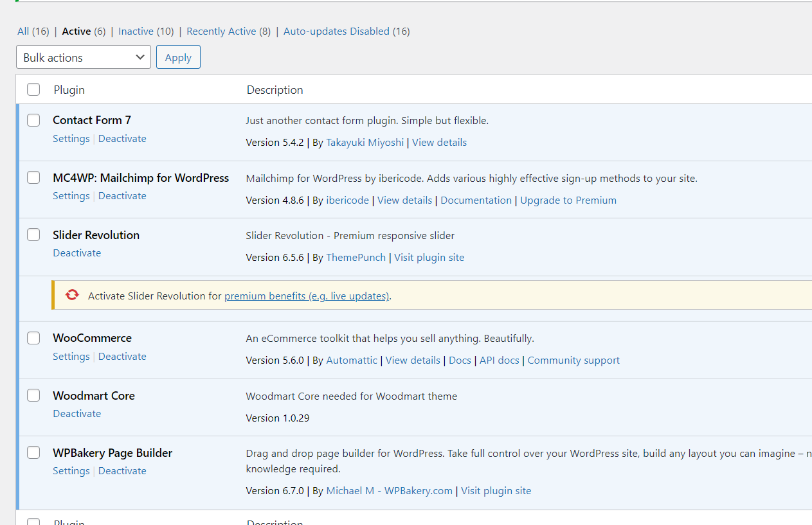Open WooCommerce Settings link
The width and height of the screenshot is (812, 525).
[x=71, y=357]
